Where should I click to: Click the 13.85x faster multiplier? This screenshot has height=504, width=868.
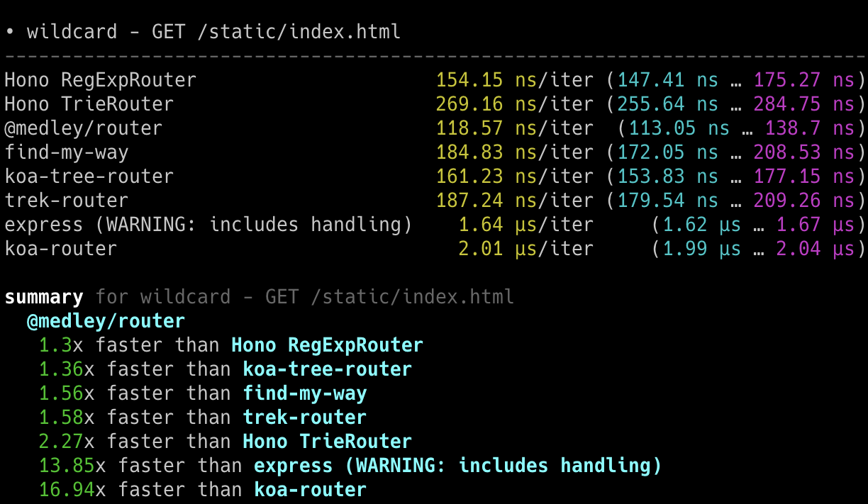tap(67, 466)
